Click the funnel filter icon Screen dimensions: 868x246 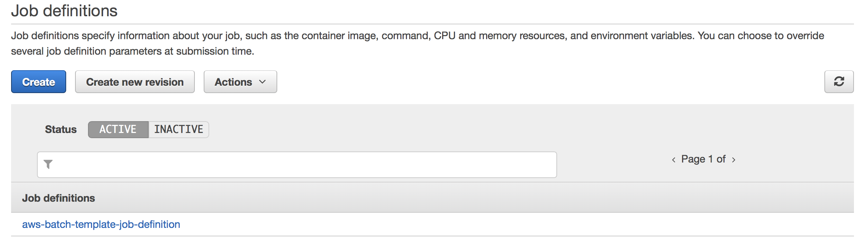(48, 164)
